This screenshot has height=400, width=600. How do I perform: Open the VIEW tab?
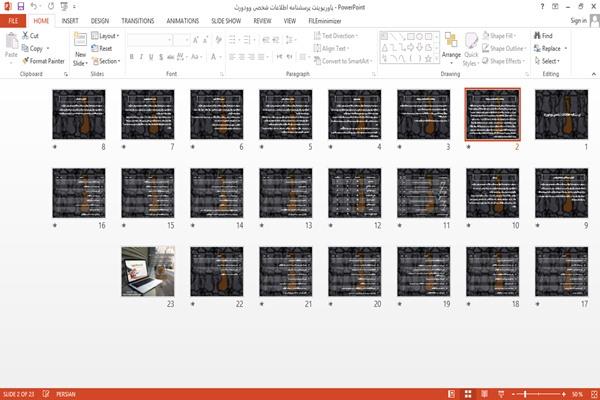click(x=290, y=21)
